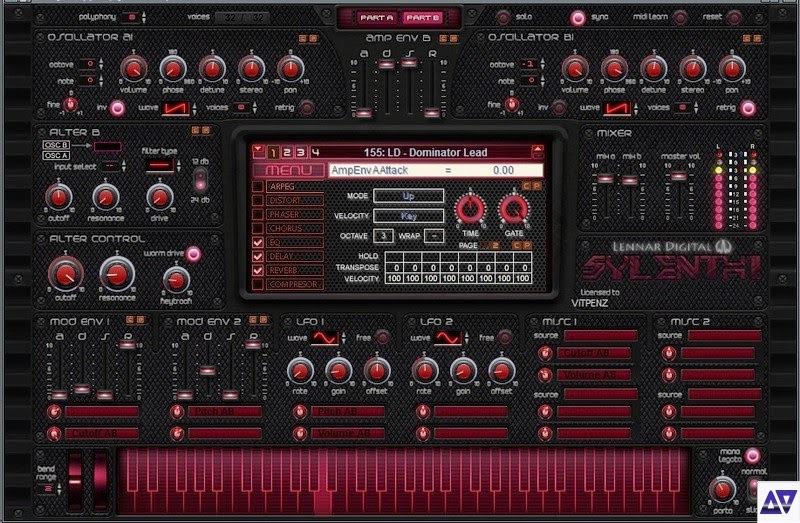Click the mix a fader
Screen dimensions: 800x523
(605, 179)
